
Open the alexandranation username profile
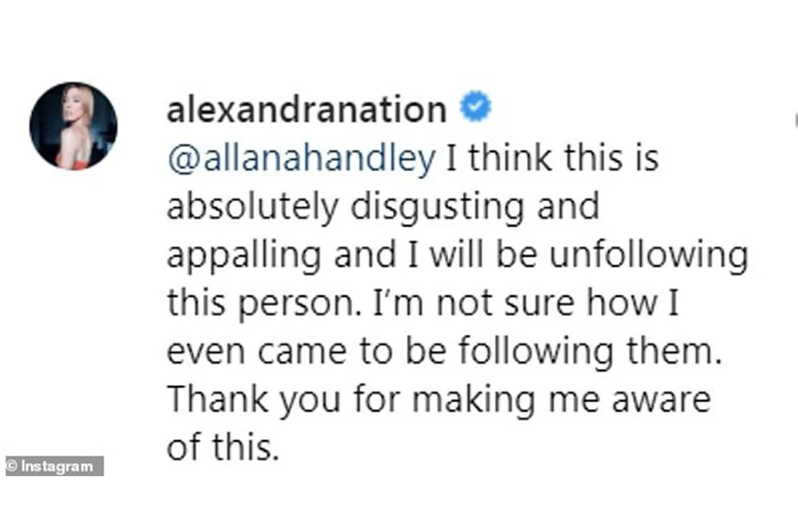click(x=306, y=110)
